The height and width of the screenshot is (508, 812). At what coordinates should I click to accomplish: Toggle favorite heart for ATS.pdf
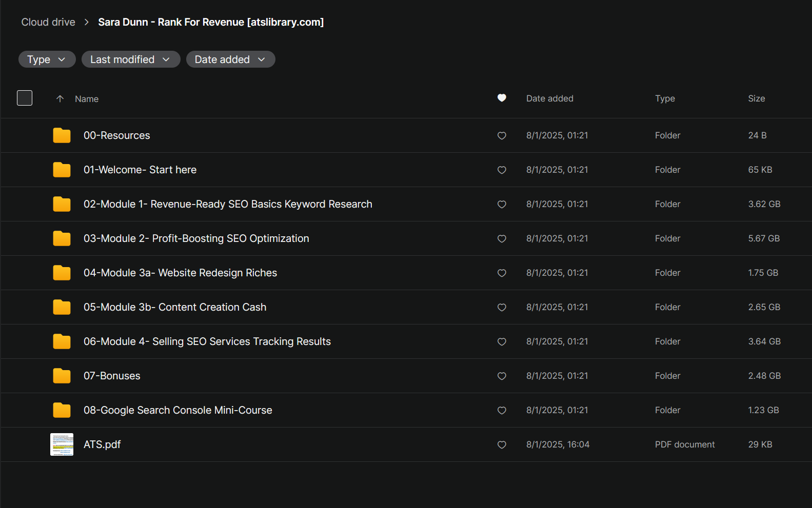point(502,444)
